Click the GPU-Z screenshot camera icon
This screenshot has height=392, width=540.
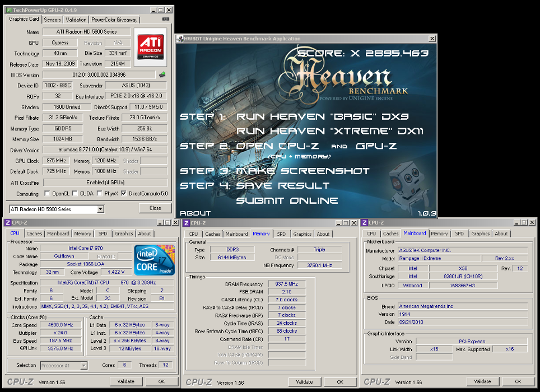tap(166, 19)
